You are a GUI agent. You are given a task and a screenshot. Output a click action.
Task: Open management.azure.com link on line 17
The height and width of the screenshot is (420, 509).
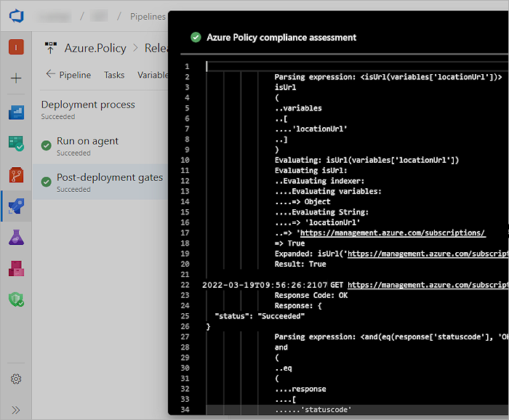click(x=393, y=233)
